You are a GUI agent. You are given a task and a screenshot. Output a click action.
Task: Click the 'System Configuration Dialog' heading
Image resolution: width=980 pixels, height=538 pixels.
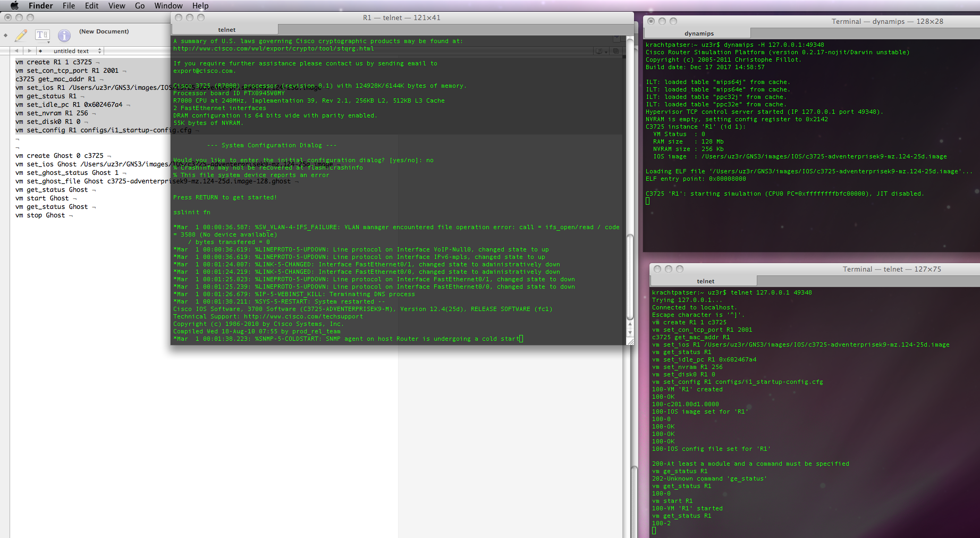click(x=272, y=145)
